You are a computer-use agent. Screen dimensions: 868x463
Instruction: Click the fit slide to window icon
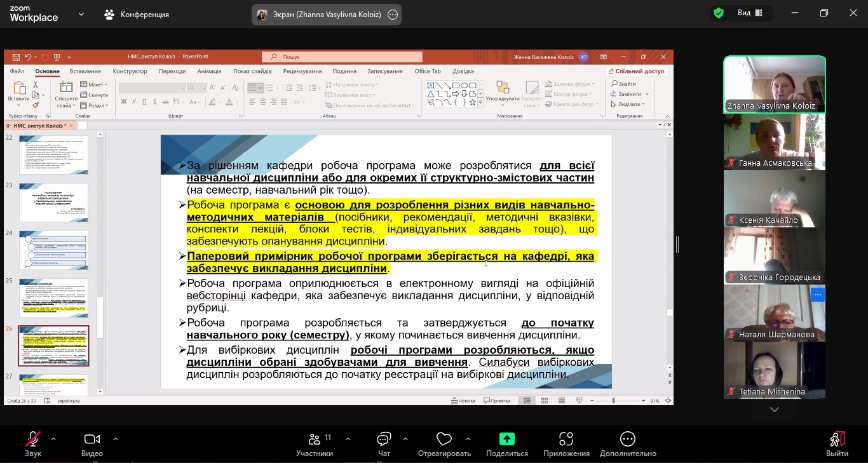tap(667, 401)
